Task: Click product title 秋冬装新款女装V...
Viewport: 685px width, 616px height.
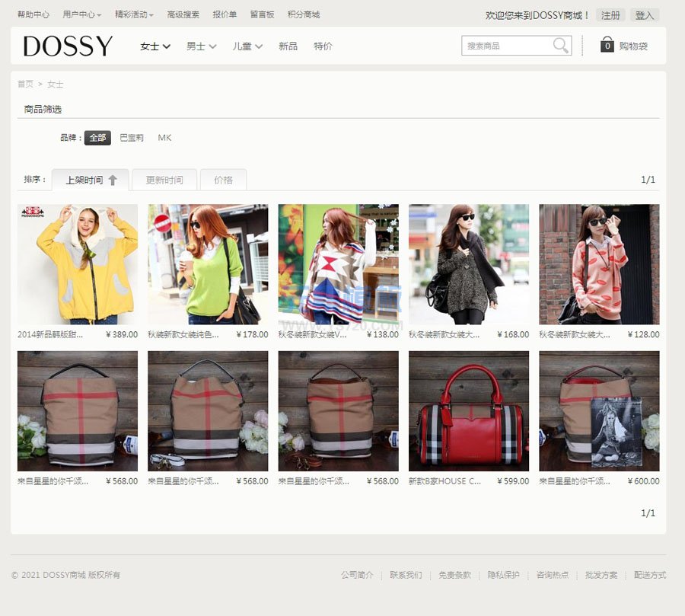Action: [x=312, y=334]
